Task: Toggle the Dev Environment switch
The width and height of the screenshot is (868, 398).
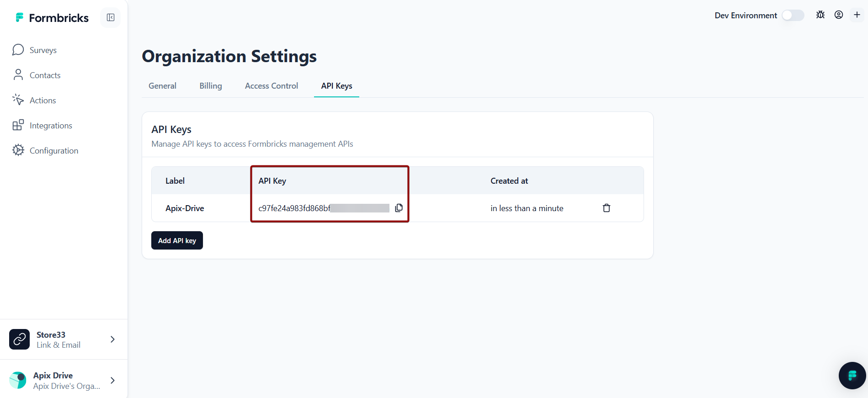Action: pyautogui.click(x=793, y=15)
